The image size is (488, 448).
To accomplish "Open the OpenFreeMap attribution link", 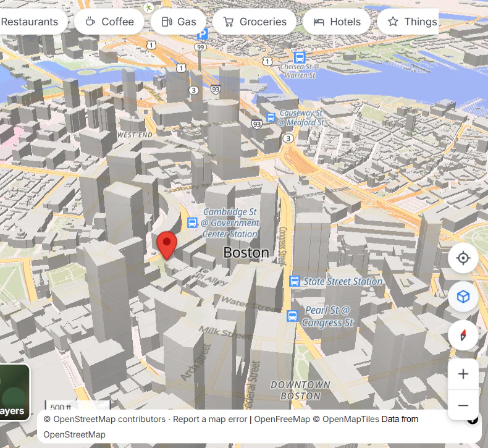I will tap(282, 419).
